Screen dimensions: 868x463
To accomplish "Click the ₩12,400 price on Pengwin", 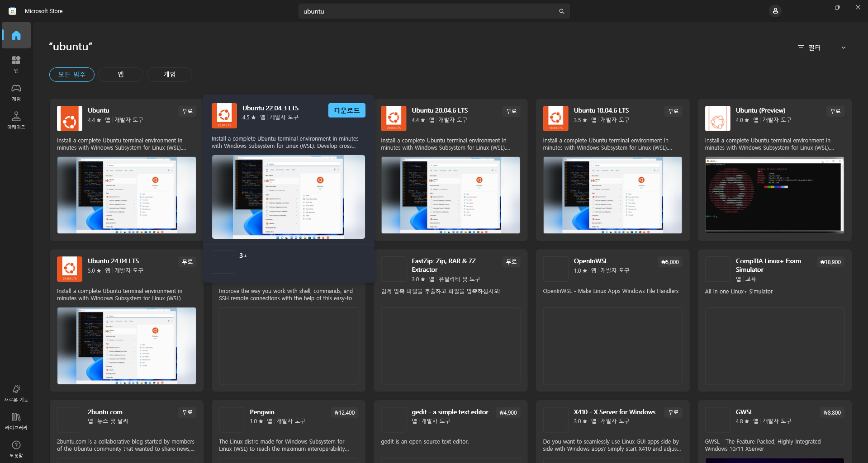I will coord(344,412).
